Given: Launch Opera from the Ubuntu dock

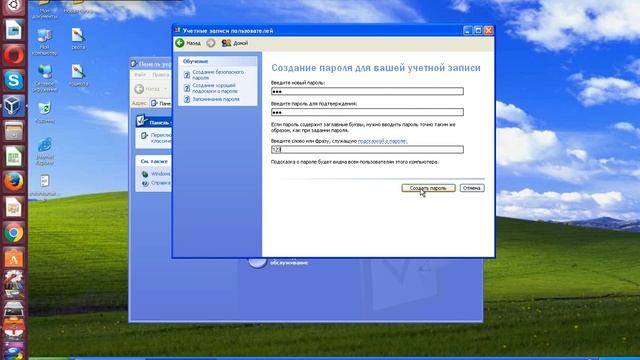Looking at the screenshot, I should point(13,55).
